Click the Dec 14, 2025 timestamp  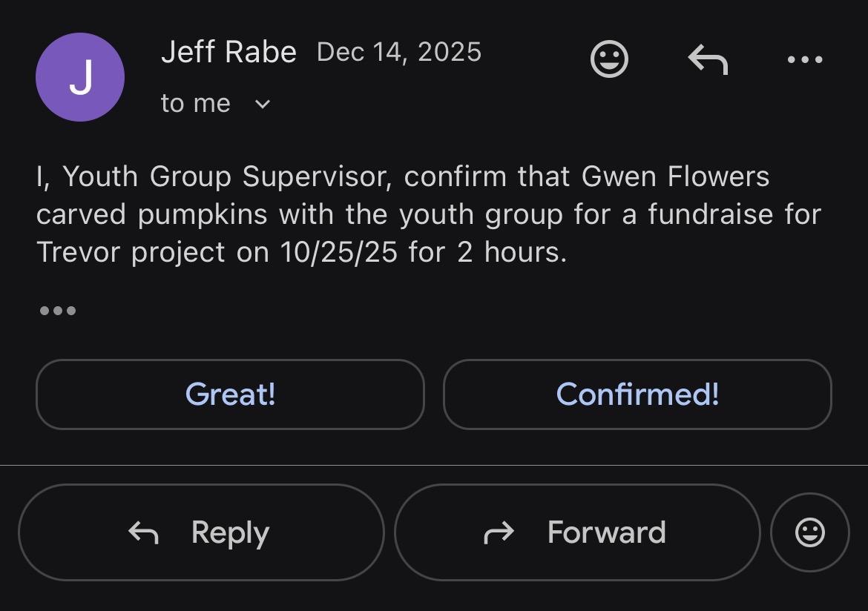(x=399, y=52)
